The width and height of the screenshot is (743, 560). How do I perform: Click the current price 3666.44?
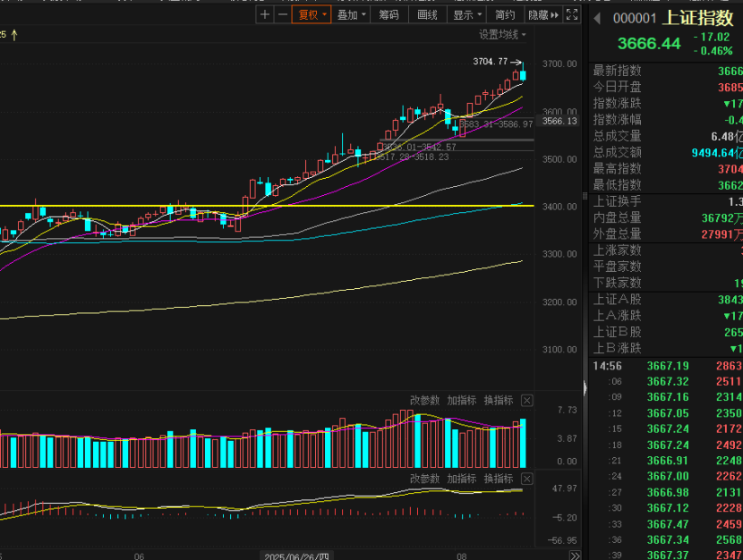(649, 44)
